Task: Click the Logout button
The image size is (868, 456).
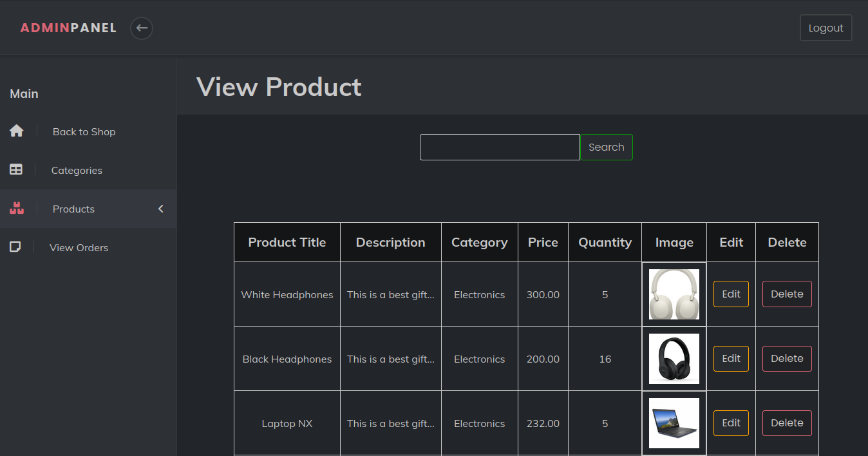Action: (826, 28)
